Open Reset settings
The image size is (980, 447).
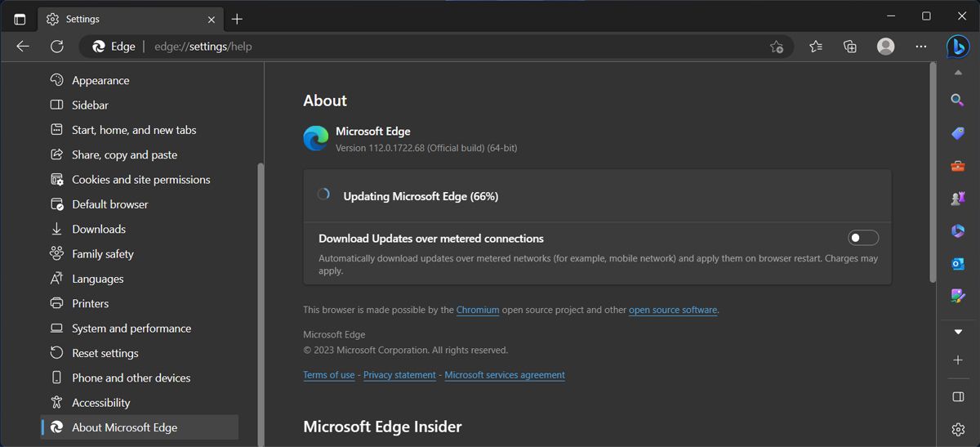(140, 353)
